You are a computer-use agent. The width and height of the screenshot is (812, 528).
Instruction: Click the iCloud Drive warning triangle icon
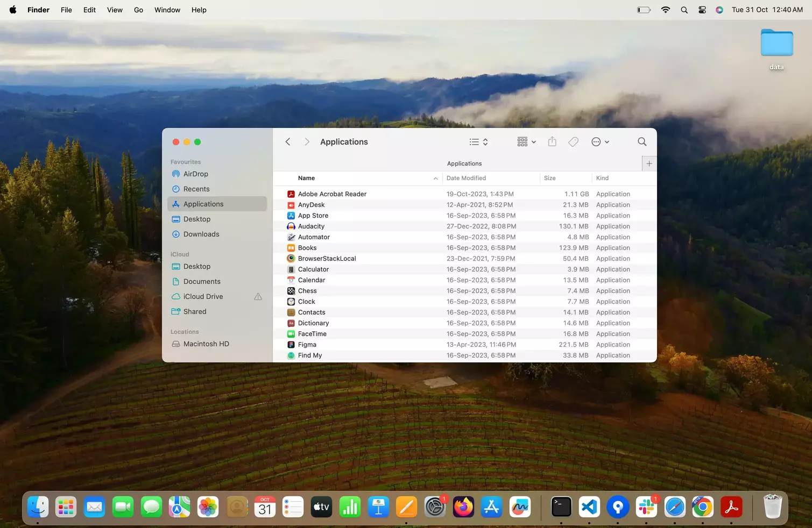258,297
